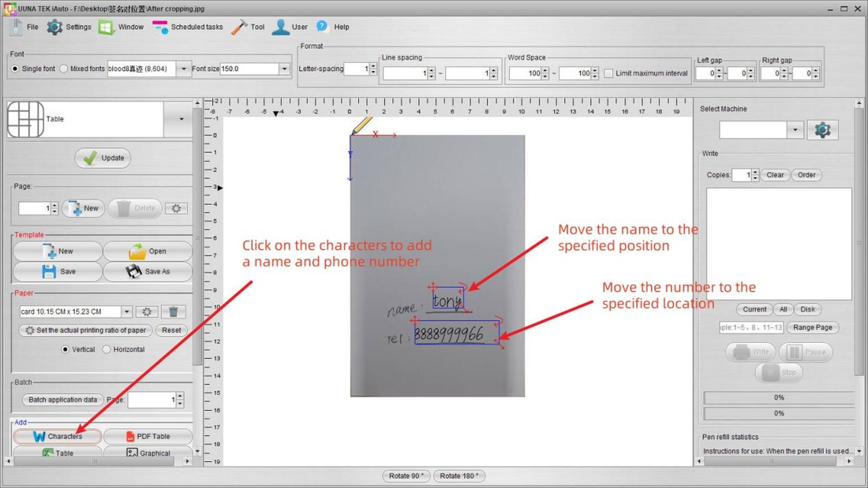The image size is (868, 488).
Task: Click the Rotate 90 button
Action: [x=406, y=475]
